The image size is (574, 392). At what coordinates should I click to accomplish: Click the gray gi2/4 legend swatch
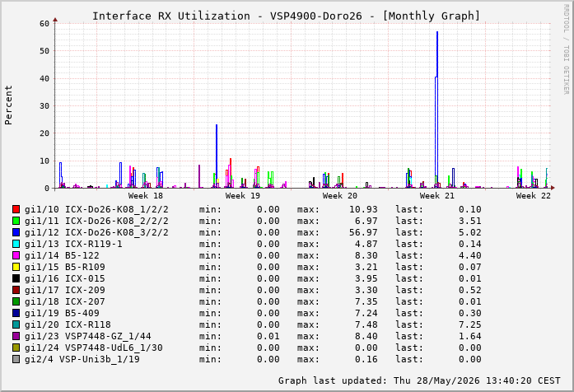click(16, 359)
